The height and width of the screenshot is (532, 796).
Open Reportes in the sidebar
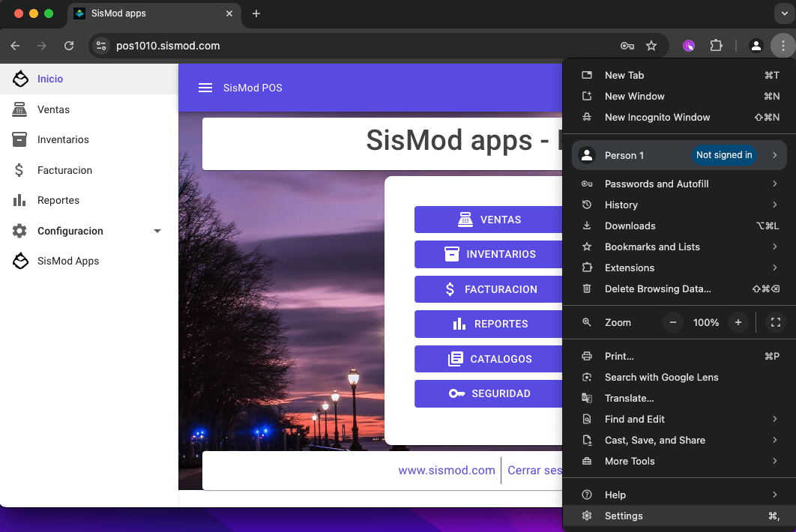pyautogui.click(x=89, y=200)
